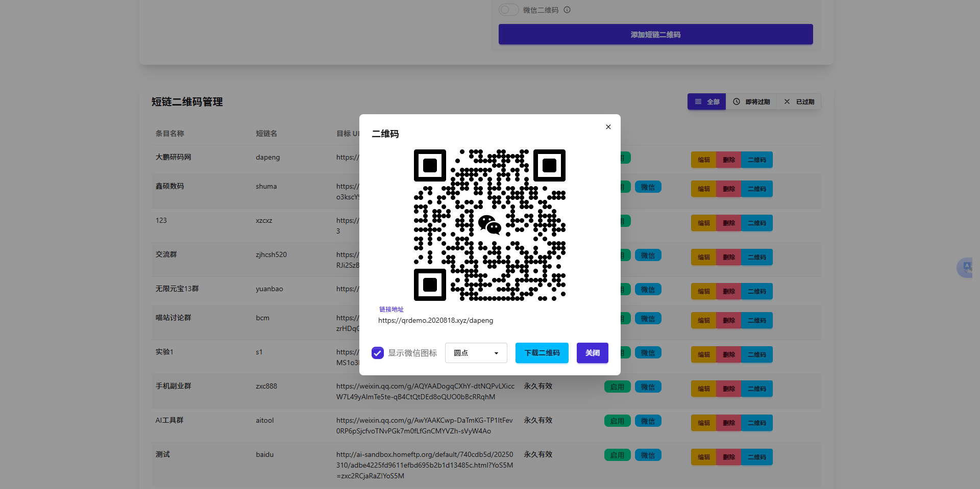Screen dimensions: 980x489
Task: Click the 条目名称 column header
Action: tap(169, 133)
